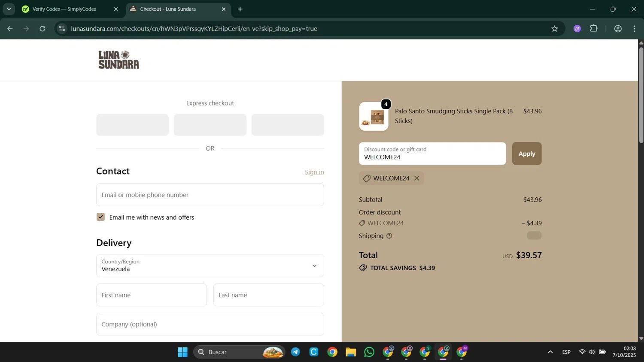Click the Sign in link

tap(314, 172)
